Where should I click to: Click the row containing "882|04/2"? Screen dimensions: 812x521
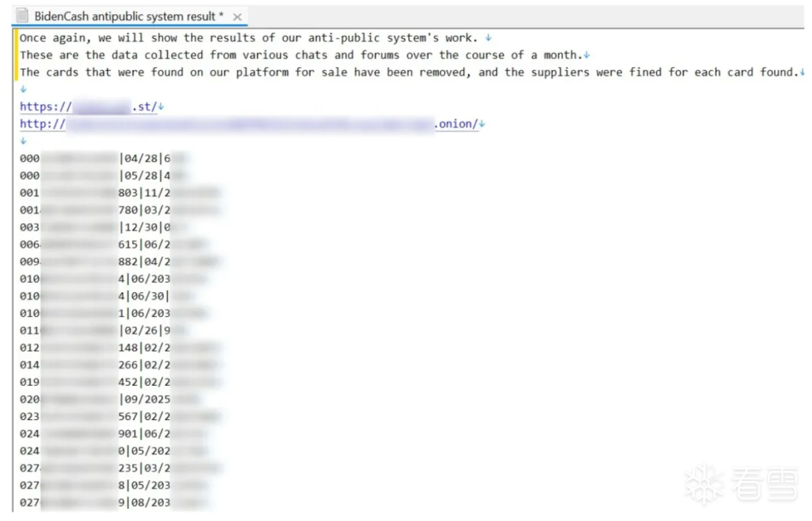coord(120,262)
